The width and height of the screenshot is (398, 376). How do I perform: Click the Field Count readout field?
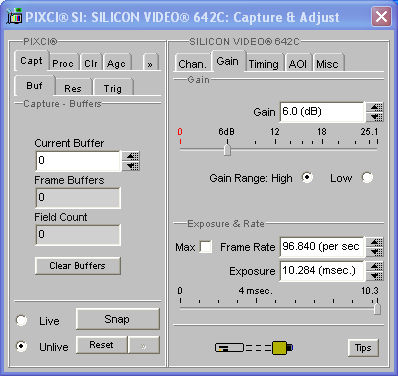(78, 235)
